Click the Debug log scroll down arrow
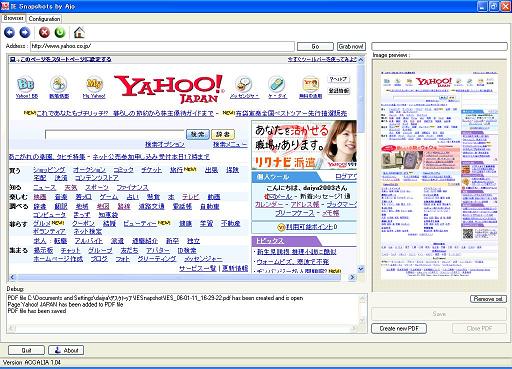Screen dimensions: 512x369 [363, 320]
